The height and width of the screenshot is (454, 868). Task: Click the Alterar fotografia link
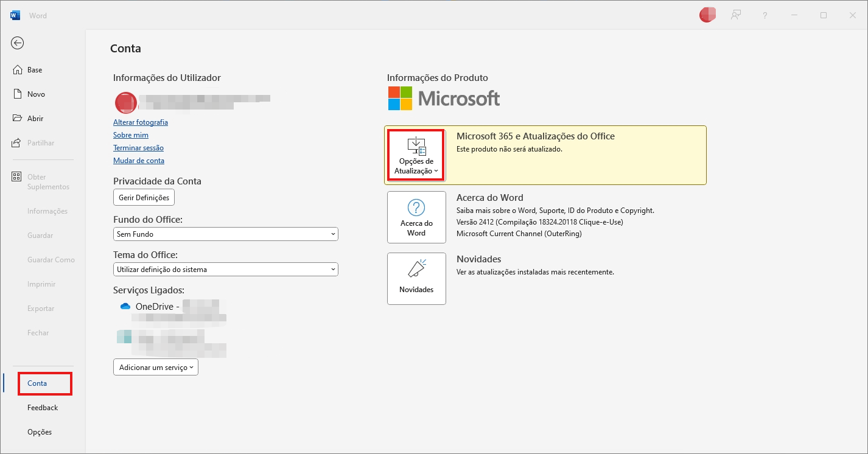[141, 122]
